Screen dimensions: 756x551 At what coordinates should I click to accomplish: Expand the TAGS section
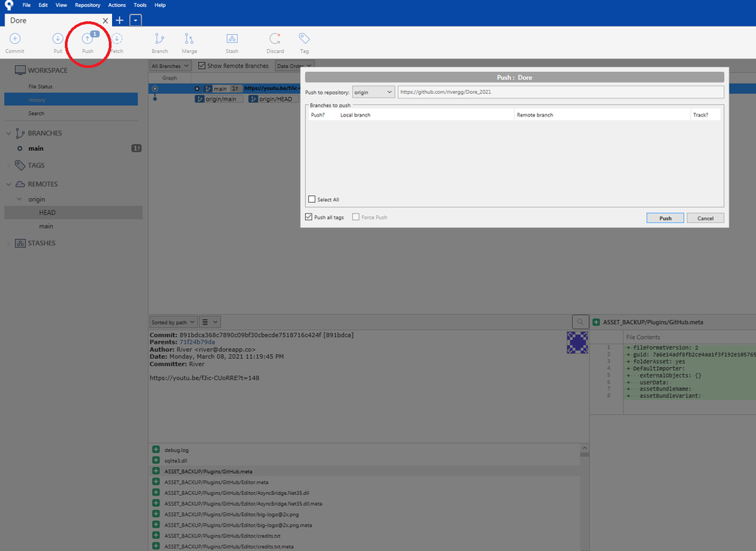point(8,165)
